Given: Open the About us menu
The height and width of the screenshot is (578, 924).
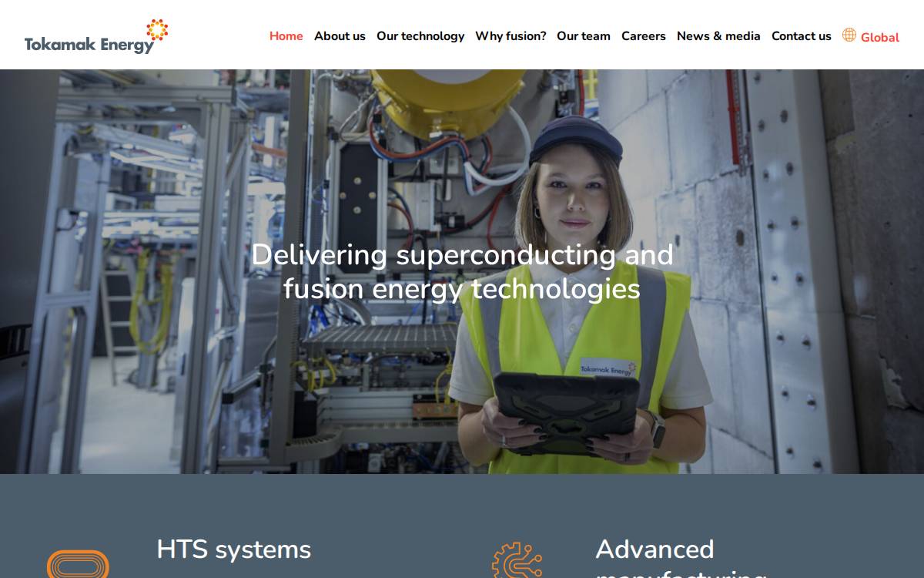Looking at the screenshot, I should pos(340,36).
